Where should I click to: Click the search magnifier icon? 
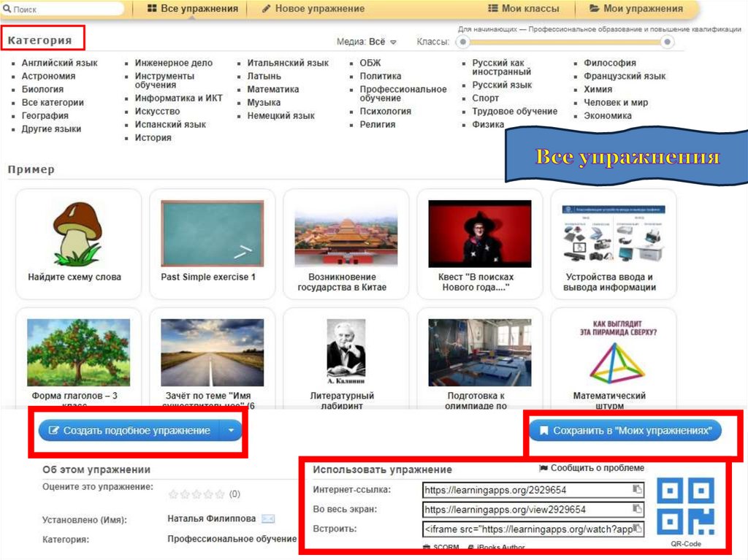[x=7, y=9]
